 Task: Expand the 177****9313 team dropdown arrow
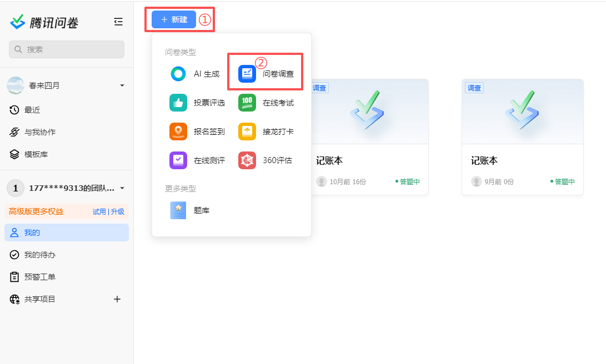[122, 188]
